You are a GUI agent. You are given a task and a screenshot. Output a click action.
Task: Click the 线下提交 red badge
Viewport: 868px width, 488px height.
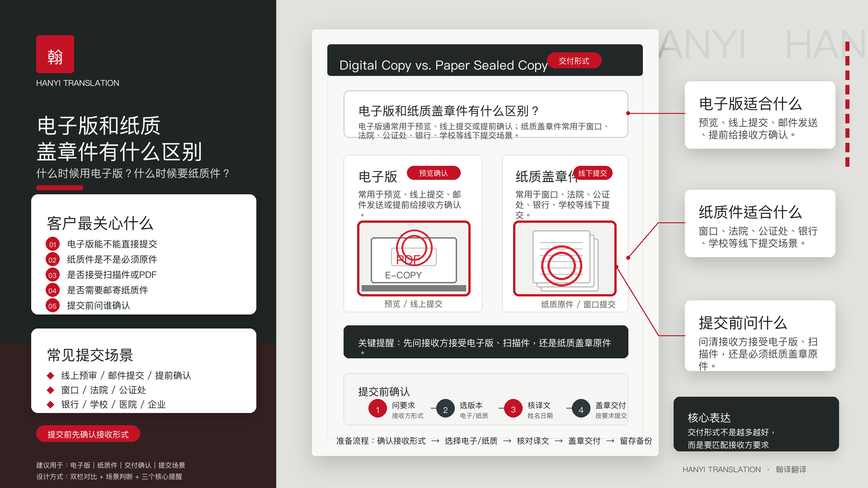(x=593, y=173)
